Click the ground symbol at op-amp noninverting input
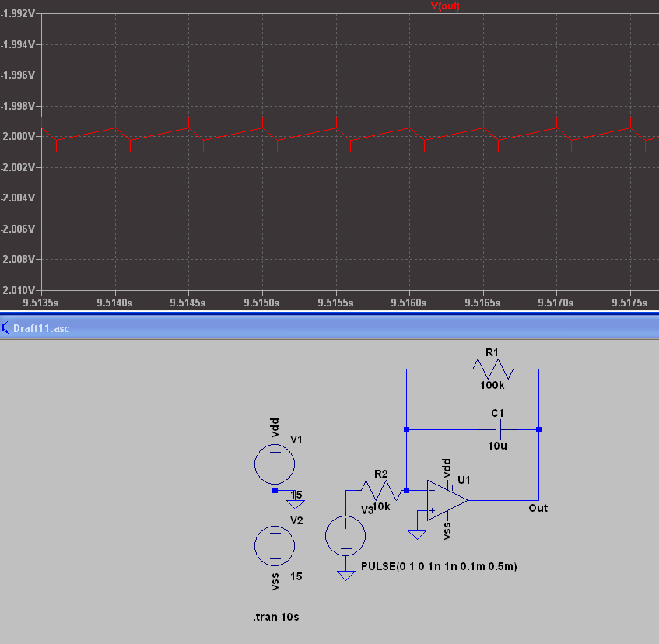This screenshot has width=659, height=644. click(x=417, y=535)
